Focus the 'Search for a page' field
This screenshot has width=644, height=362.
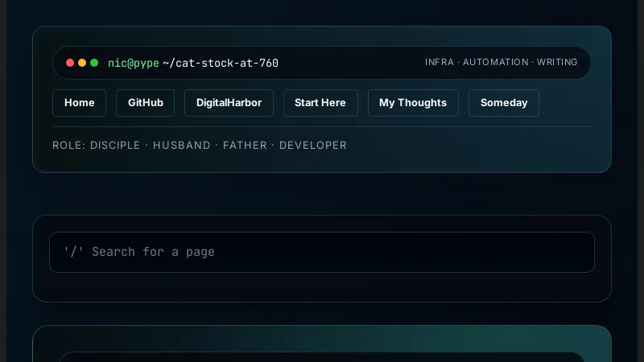[x=321, y=252]
